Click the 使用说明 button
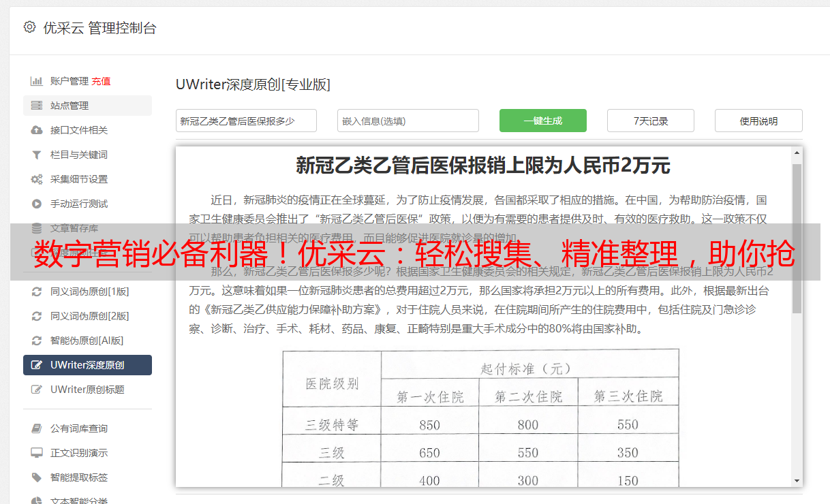The image size is (830, 504). tap(758, 121)
